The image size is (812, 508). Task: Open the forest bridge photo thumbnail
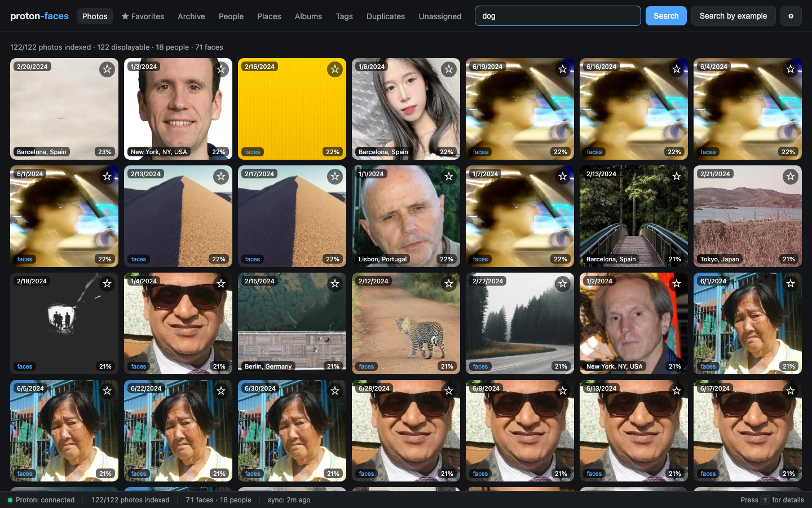[x=634, y=216]
